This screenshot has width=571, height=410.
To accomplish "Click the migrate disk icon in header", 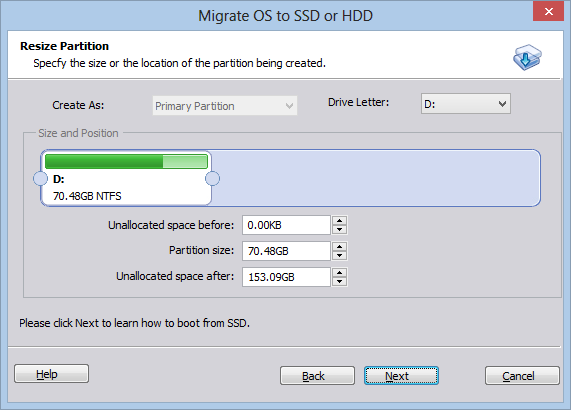I will pyautogui.click(x=527, y=57).
